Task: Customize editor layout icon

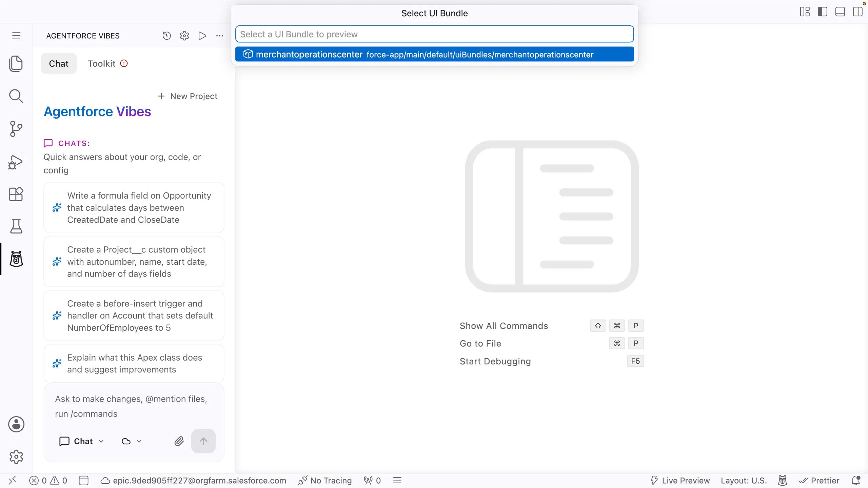Action: pos(805,12)
